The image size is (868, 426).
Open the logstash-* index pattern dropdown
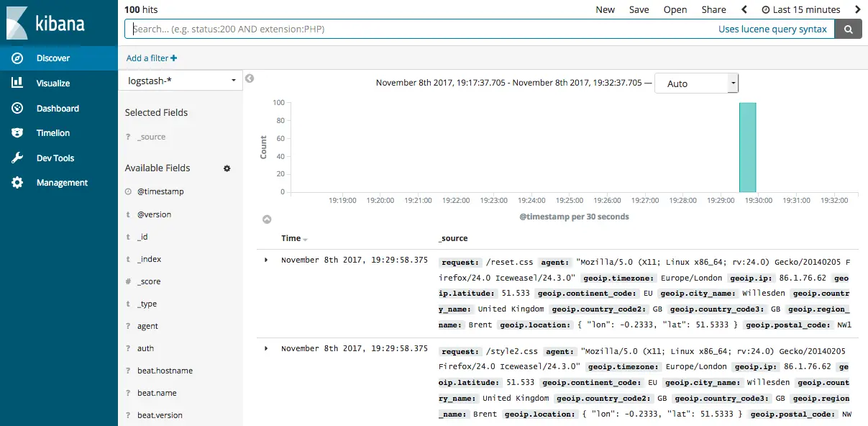pos(181,81)
